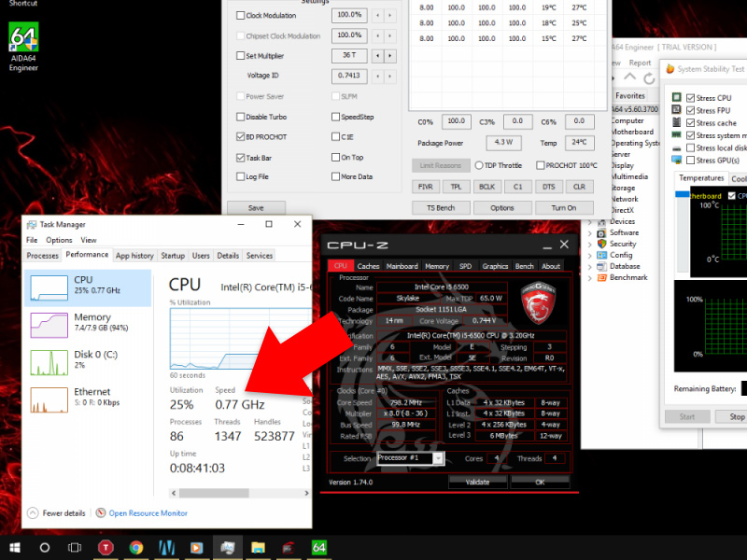The width and height of the screenshot is (747, 560).
Task: Open Google Chrome from the taskbar
Action: pos(135,548)
